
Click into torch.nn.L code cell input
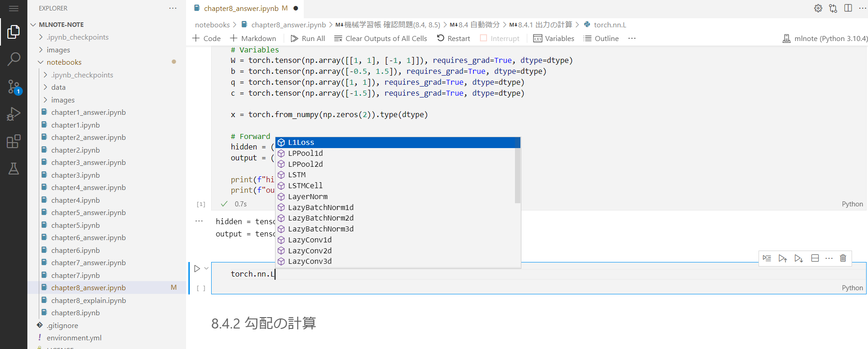(x=538, y=274)
